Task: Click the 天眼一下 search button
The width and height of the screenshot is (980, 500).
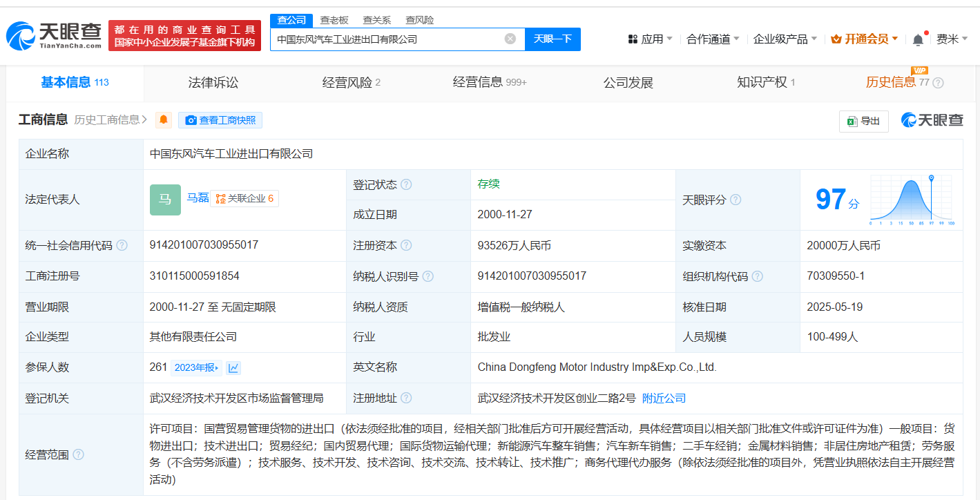Action: [x=553, y=39]
